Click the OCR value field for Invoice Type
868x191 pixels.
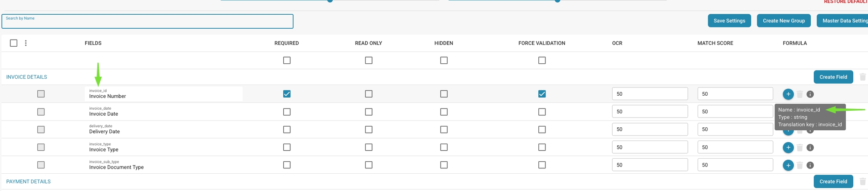click(649, 147)
